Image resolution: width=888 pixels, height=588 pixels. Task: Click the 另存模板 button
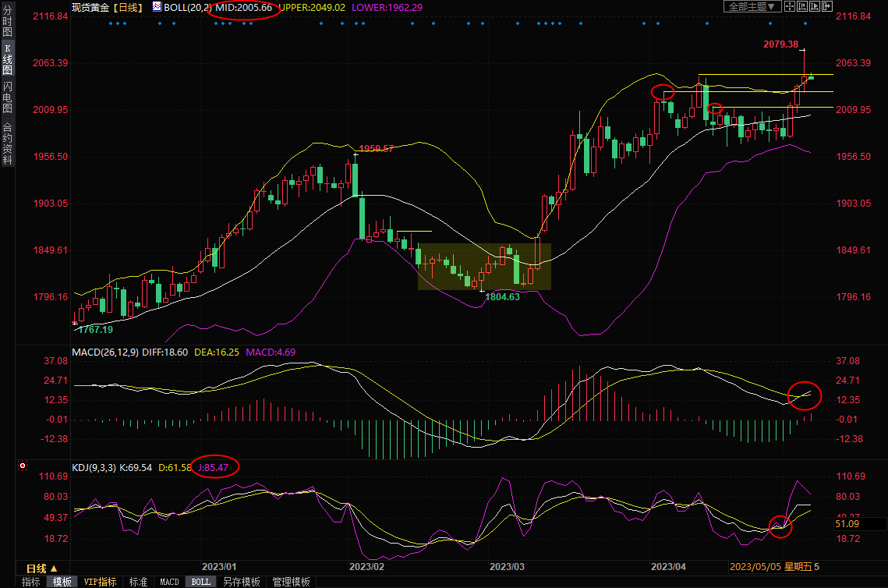click(x=241, y=582)
